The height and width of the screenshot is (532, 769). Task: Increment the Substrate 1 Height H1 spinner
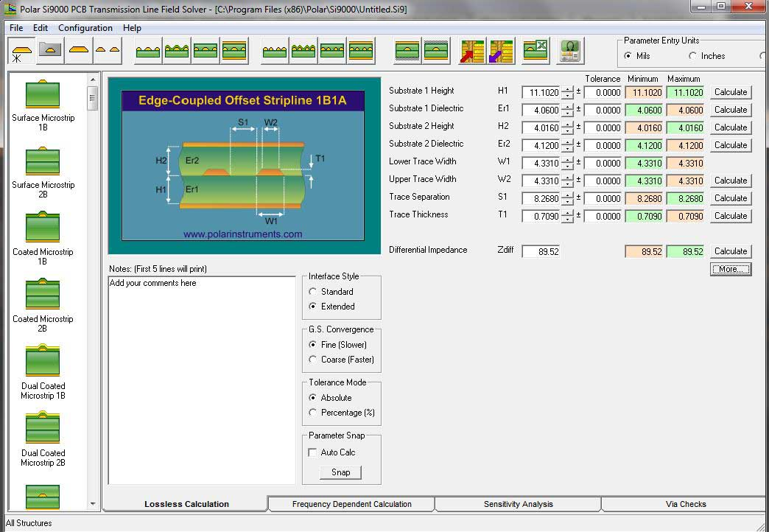567,89
